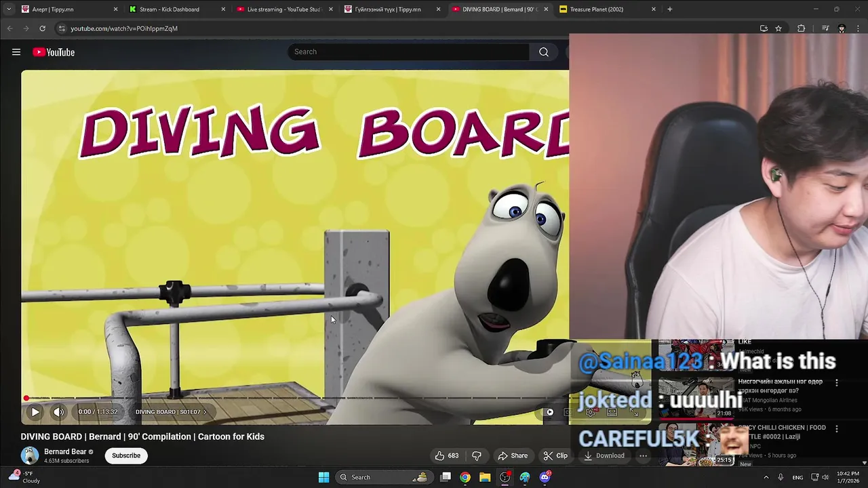Open the Windows Start menu
This screenshot has width=868, height=488.
coord(323,477)
